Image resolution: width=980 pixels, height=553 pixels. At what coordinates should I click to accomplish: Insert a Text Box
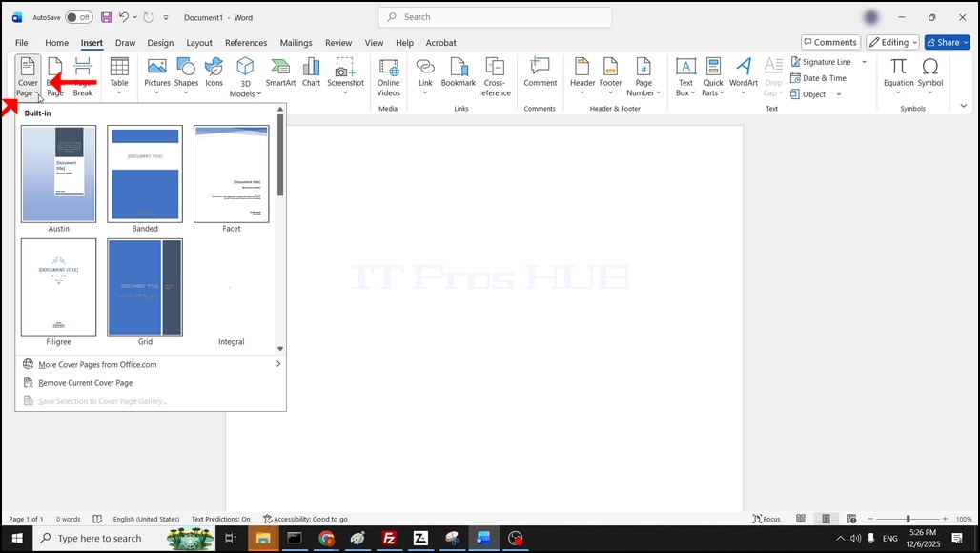685,76
